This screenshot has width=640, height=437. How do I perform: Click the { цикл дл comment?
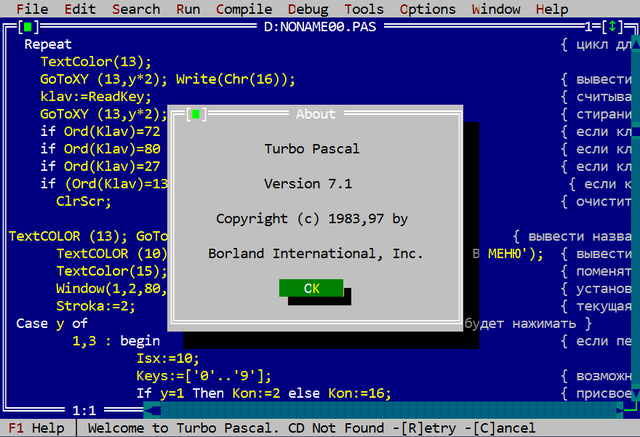596,44
